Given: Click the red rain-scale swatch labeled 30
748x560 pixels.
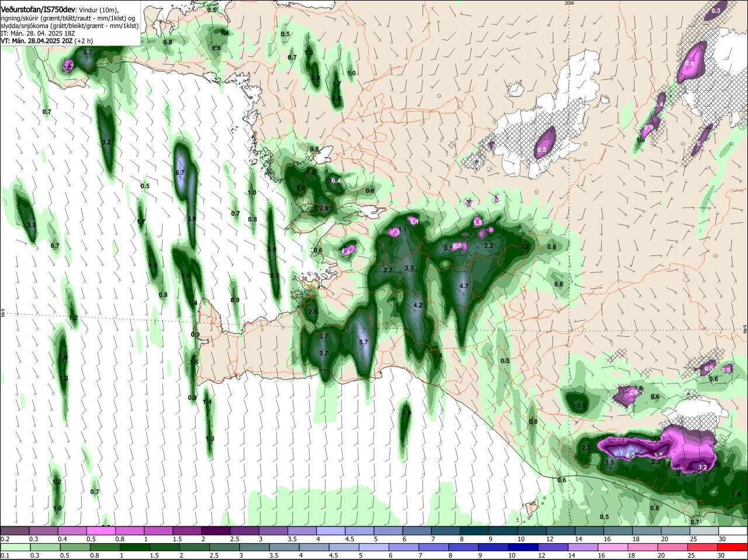Looking at the screenshot, I should click(x=733, y=547).
